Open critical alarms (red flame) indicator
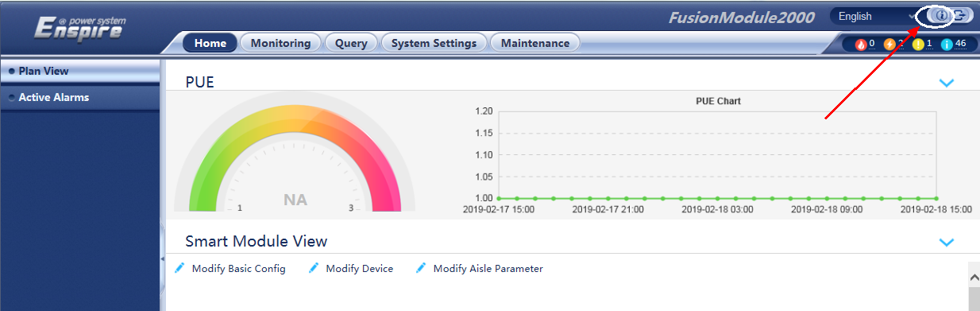The height and width of the screenshot is (311, 980). 860,44
